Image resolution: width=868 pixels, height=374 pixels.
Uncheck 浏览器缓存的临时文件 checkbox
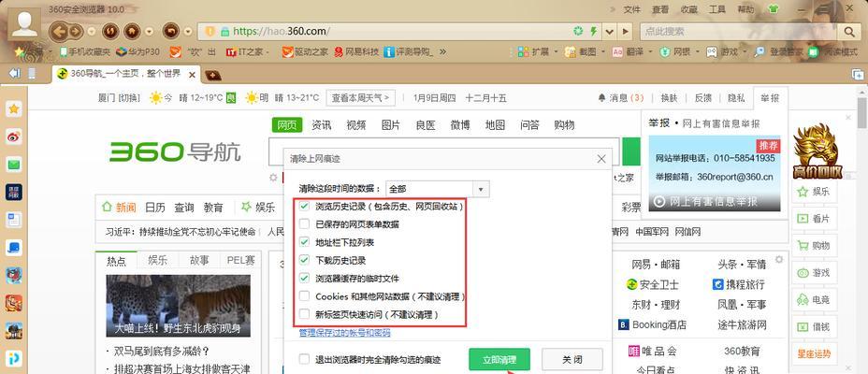(x=304, y=278)
